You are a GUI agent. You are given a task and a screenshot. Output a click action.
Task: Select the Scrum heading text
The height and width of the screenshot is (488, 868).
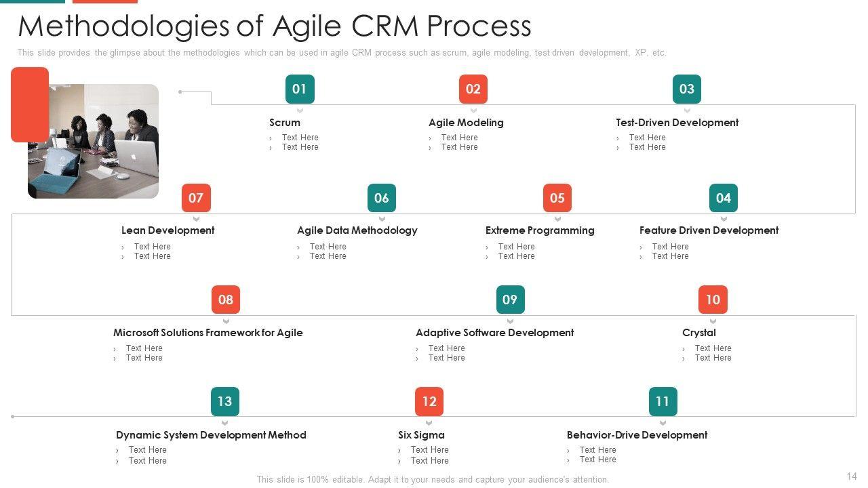tap(285, 123)
